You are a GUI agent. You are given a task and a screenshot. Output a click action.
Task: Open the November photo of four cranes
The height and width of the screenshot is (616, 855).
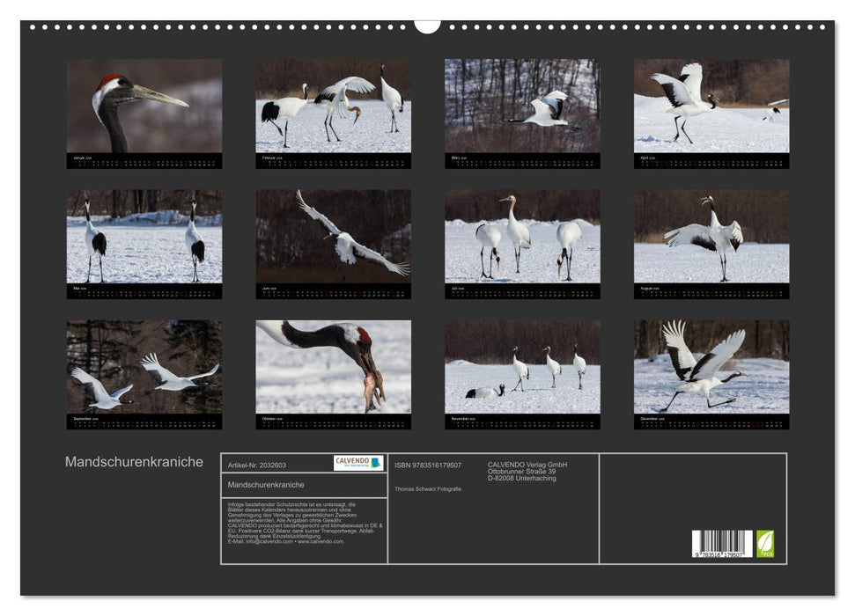click(x=522, y=366)
